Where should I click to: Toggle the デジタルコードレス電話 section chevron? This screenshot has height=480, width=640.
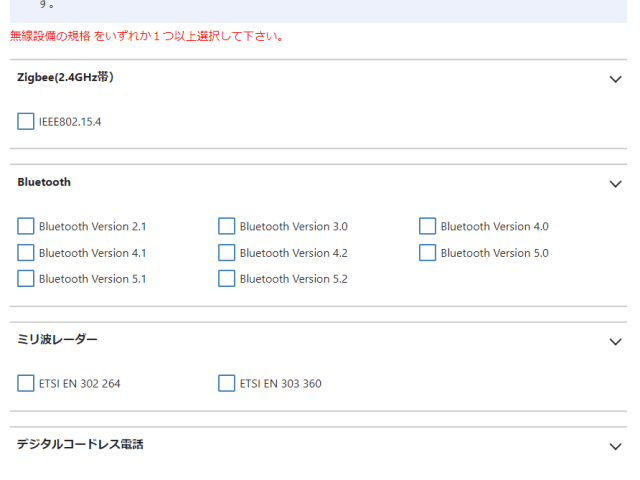pyautogui.click(x=615, y=446)
